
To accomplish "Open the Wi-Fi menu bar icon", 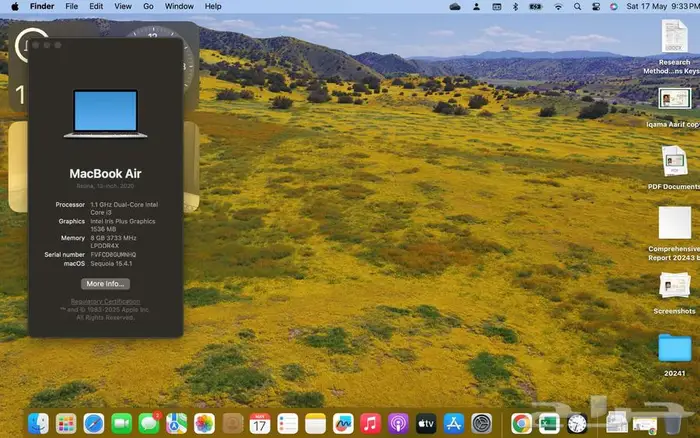I will [558, 6].
